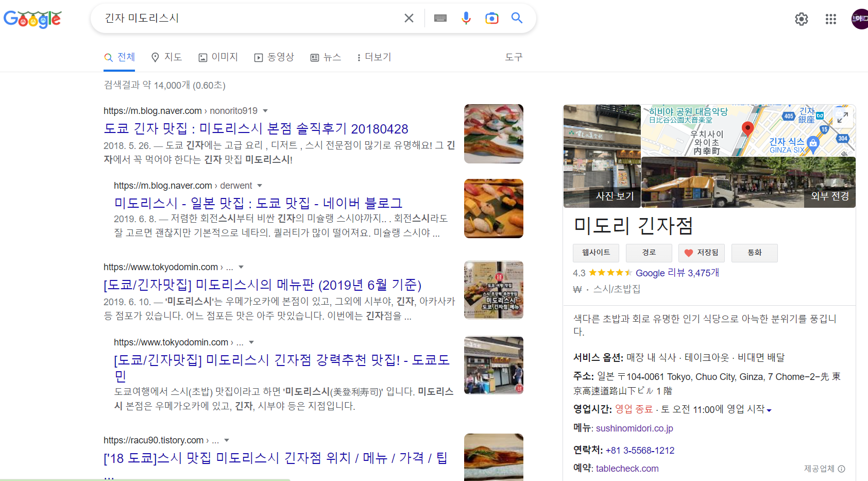Click the 웹사이트 button for 미도리 긴자점
The height and width of the screenshot is (481, 868).
pyautogui.click(x=595, y=253)
